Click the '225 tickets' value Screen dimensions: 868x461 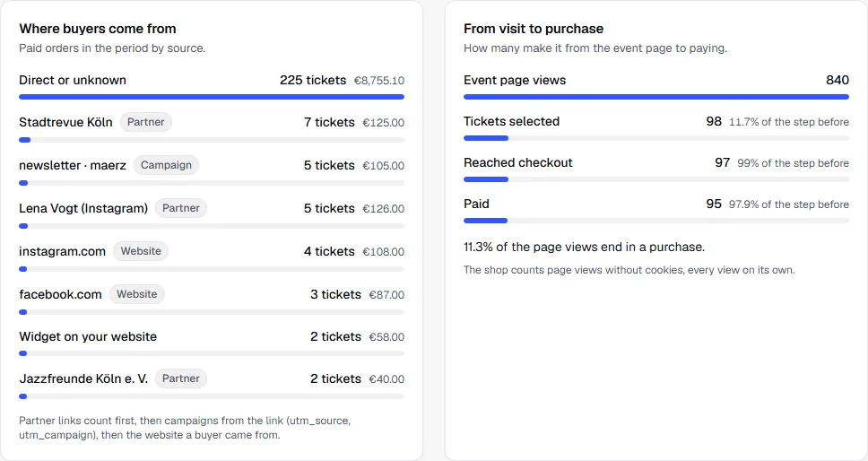pyautogui.click(x=313, y=80)
